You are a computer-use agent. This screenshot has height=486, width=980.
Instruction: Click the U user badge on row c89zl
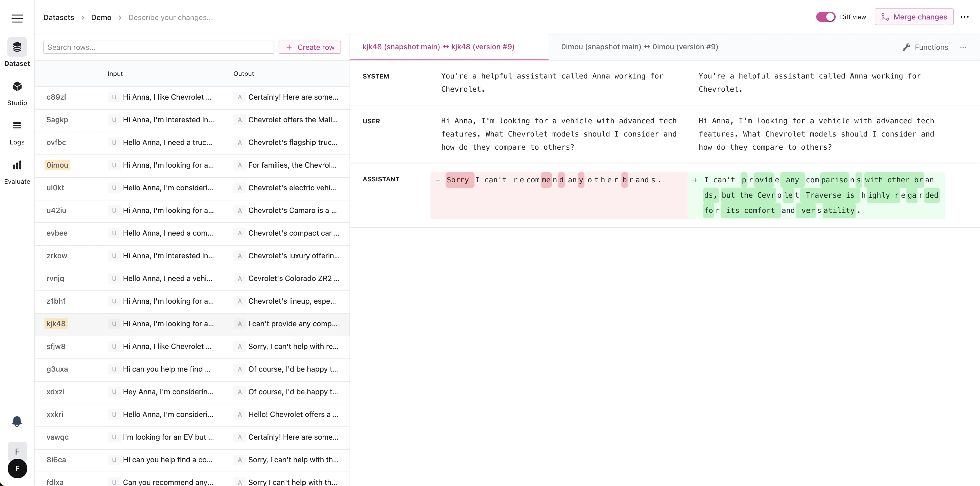click(114, 97)
